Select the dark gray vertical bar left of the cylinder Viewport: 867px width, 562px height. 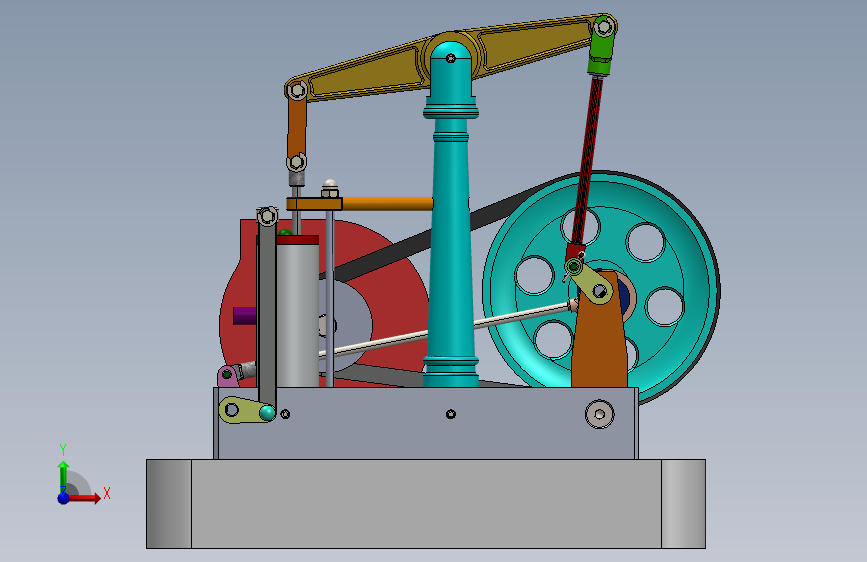(267, 310)
